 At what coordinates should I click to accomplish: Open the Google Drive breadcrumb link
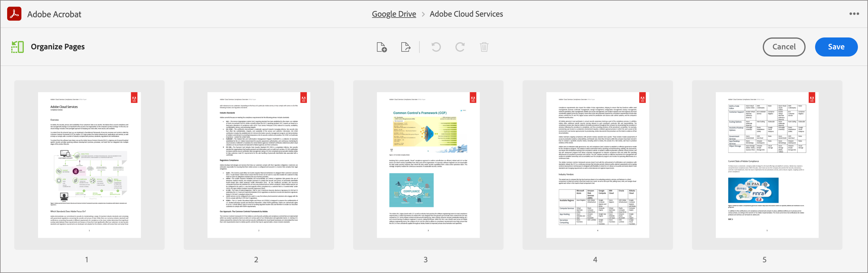coord(394,14)
